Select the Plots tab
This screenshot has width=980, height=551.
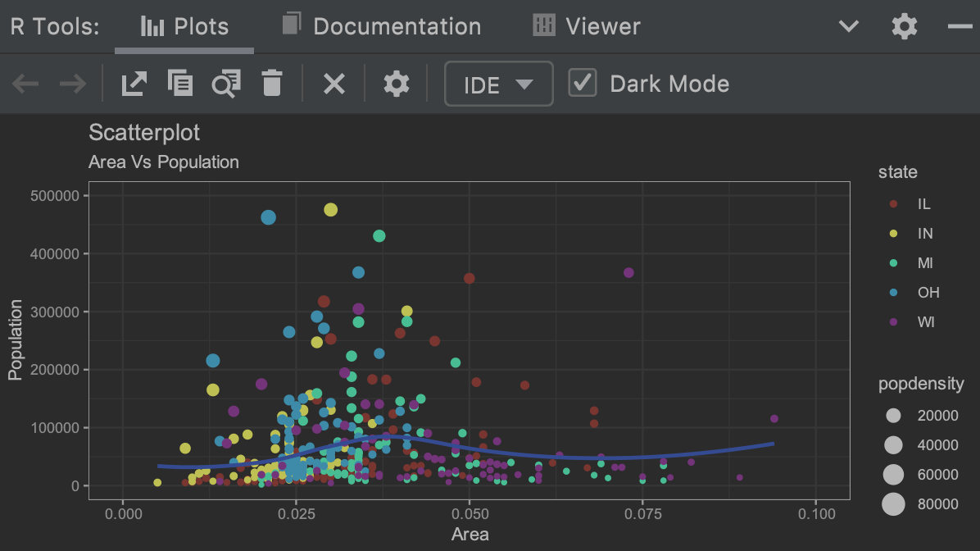click(184, 26)
